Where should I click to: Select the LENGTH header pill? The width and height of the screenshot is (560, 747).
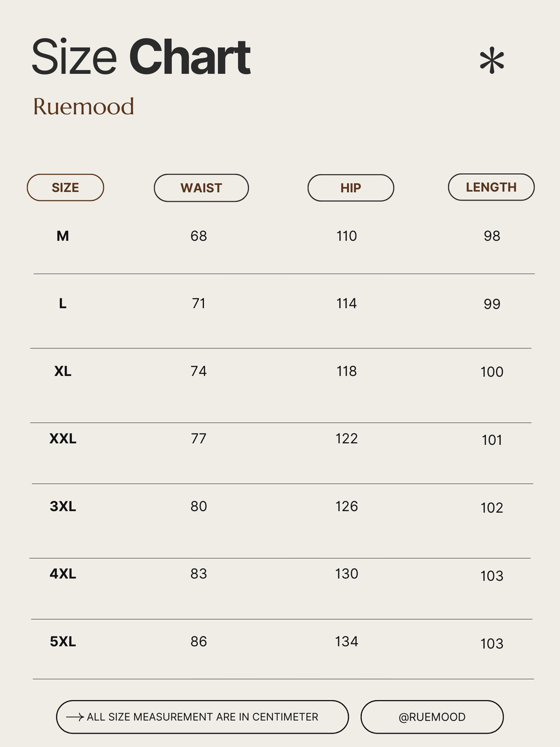[491, 187]
